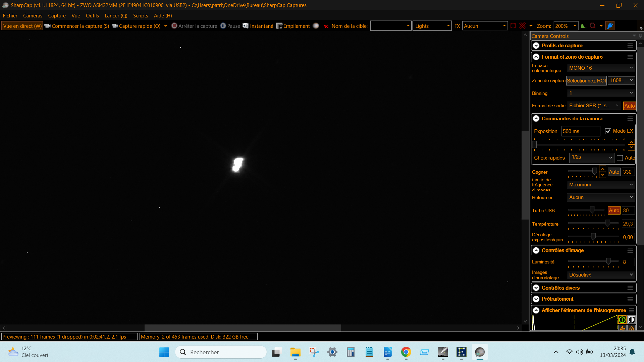Select the ROI selection rectangle toolbar icon
The image size is (644, 362).
click(513, 25)
